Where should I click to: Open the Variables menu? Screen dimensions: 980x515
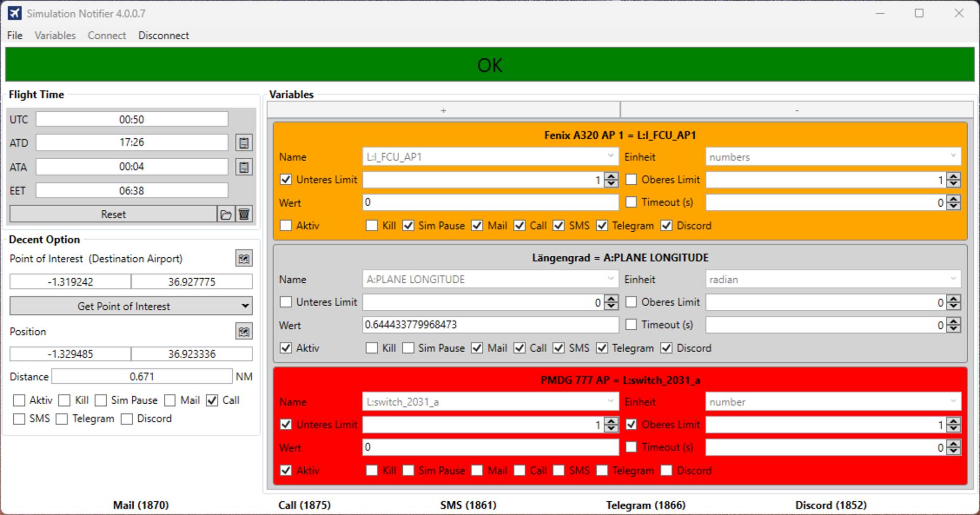click(55, 35)
